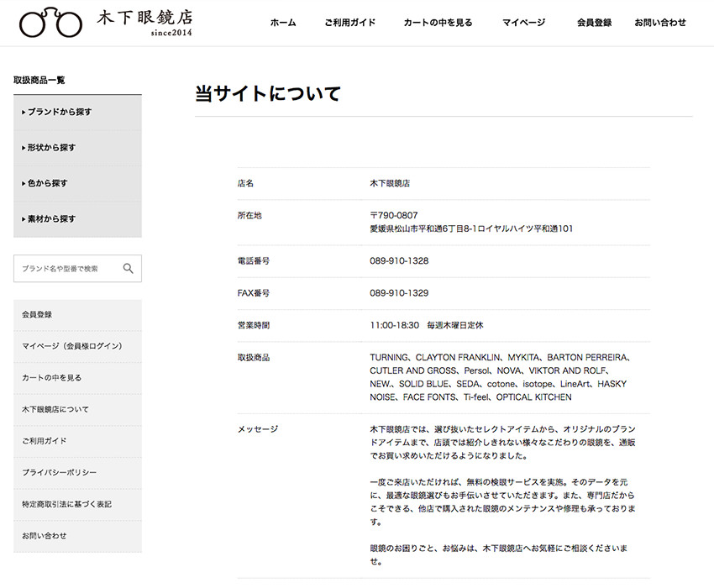Open ホーム from the top navigation
The height and width of the screenshot is (588, 714).
click(281, 23)
